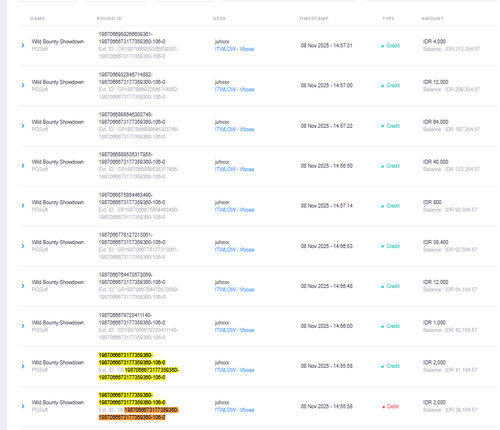Sort by the TIMESTAMP column header
The image size is (500, 430).
pyautogui.click(x=314, y=18)
